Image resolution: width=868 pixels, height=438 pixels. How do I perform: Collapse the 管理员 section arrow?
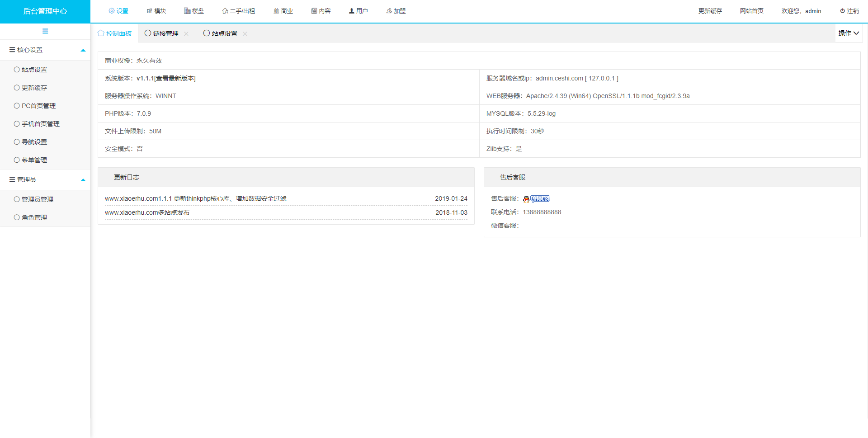coord(83,180)
